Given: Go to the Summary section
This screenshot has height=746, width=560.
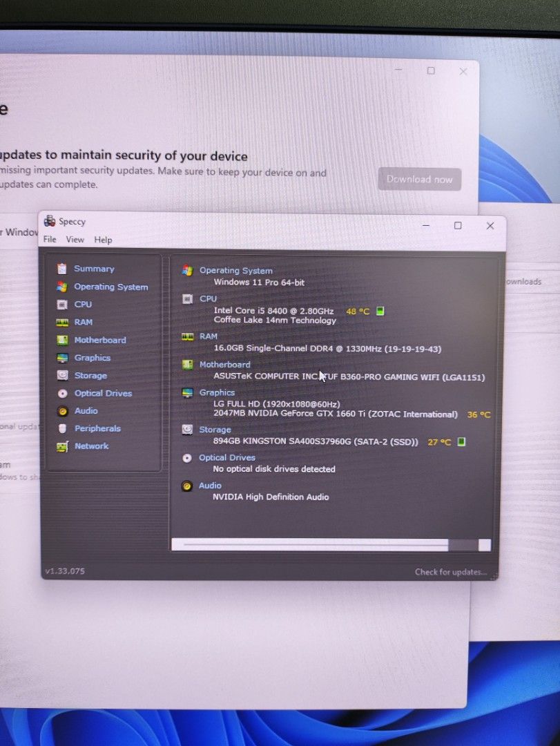Looking at the screenshot, I should pyautogui.click(x=94, y=269).
